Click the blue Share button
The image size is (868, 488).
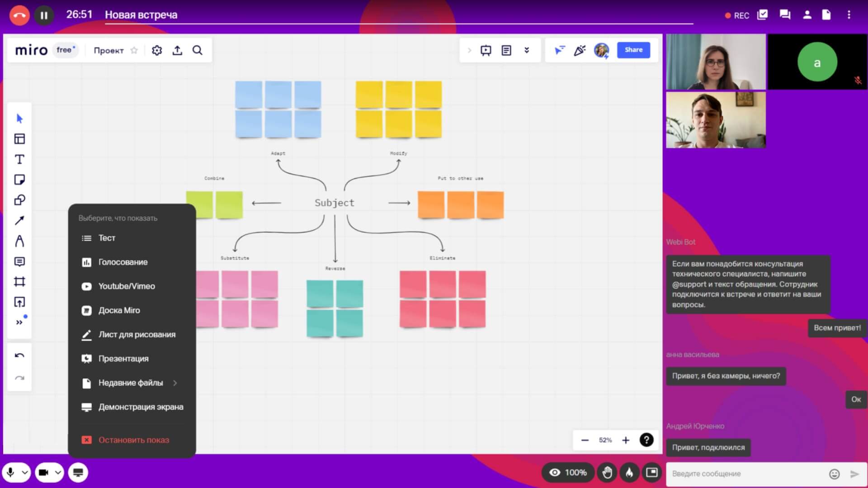633,50
